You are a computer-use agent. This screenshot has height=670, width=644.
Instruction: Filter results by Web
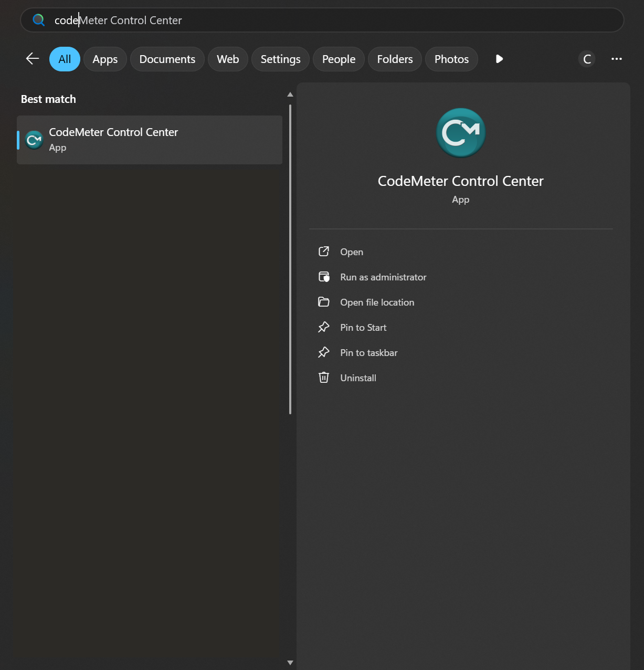228,59
